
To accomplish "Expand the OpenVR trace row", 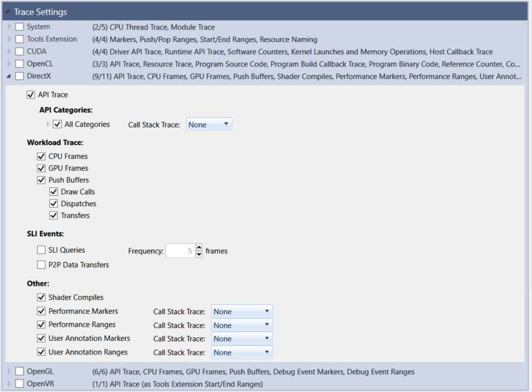I will [x=9, y=384].
